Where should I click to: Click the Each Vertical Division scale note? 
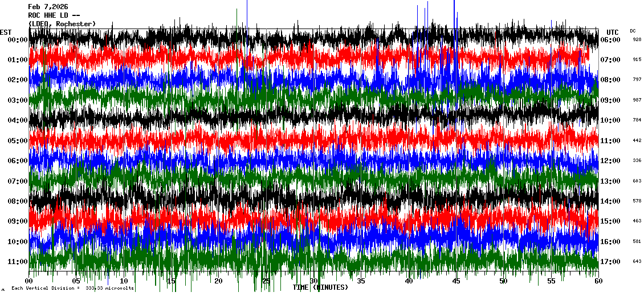click(72, 289)
